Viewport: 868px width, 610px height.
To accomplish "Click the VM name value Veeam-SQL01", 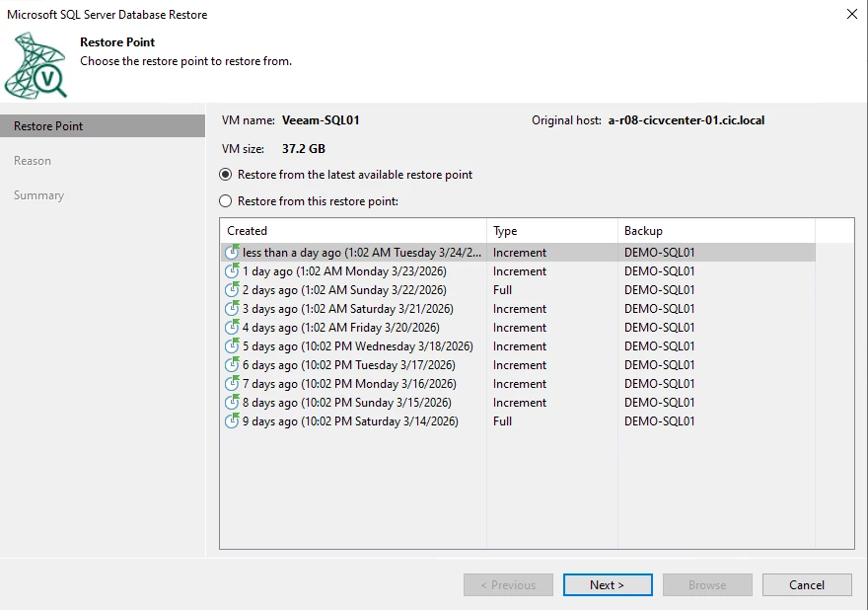I will click(321, 120).
